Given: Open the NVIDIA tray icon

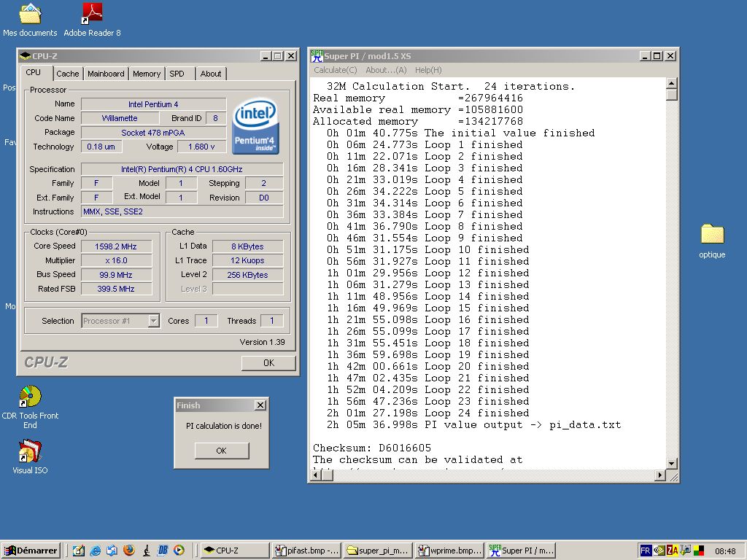Looking at the screenshot, I should (x=659, y=551).
